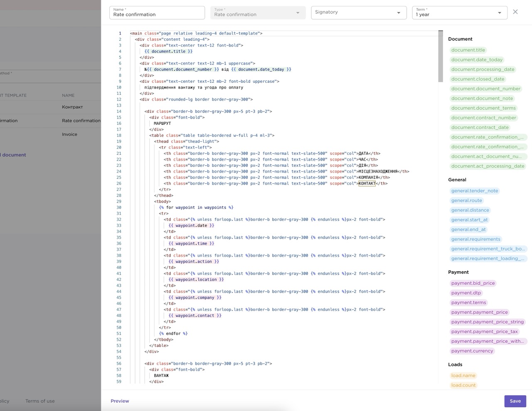Close the template editor with X icon

(x=515, y=12)
